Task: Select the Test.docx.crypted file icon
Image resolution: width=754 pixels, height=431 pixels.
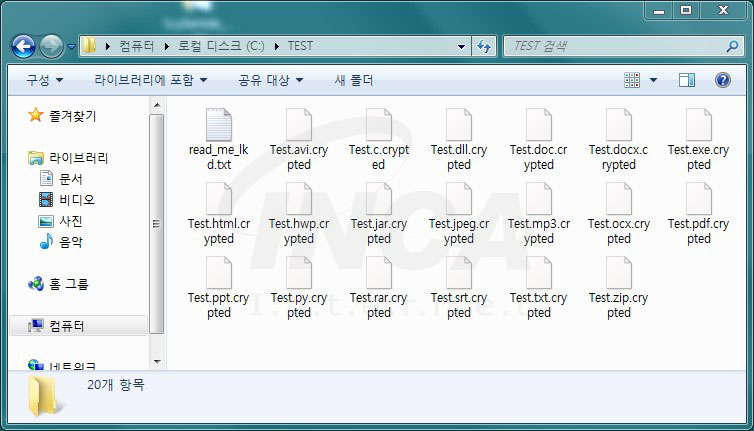Action: point(619,125)
